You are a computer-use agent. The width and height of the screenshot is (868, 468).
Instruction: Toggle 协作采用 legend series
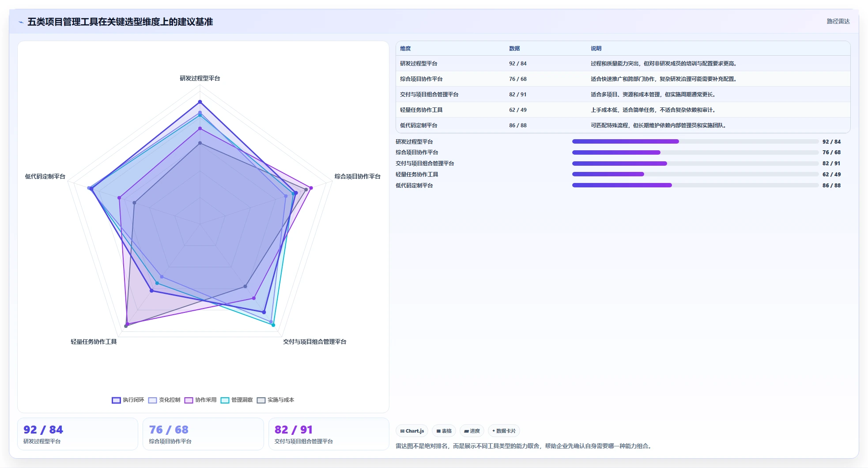pyautogui.click(x=200, y=400)
